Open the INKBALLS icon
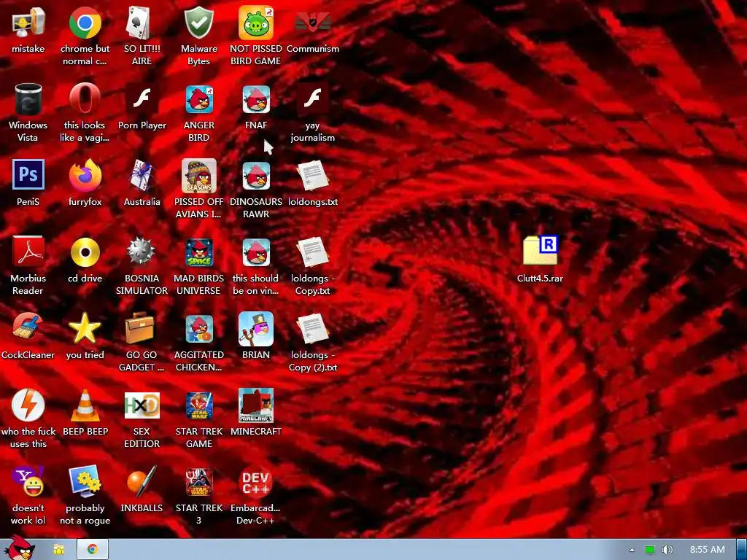The image size is (747, 560). (x=142, y=481)
